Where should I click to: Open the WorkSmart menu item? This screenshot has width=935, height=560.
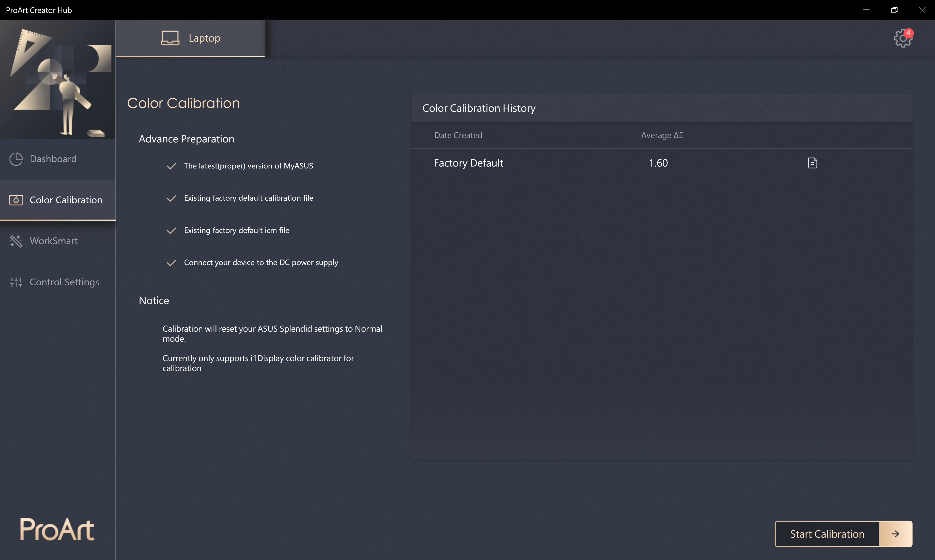[54, 241]
